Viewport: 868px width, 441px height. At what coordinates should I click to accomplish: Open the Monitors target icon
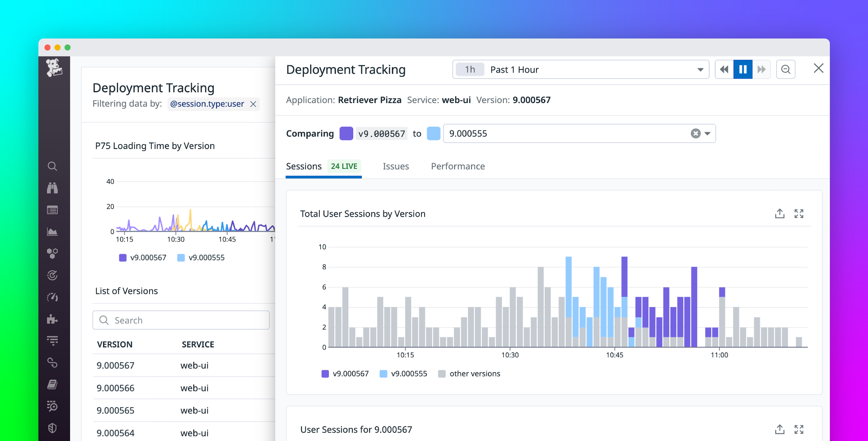(52, 276)
